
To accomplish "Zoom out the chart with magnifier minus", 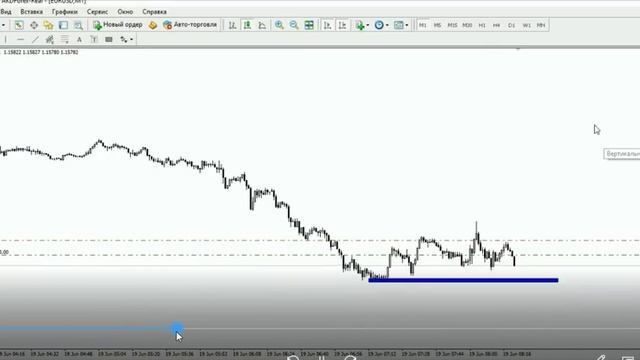I will tap(294, 25).
